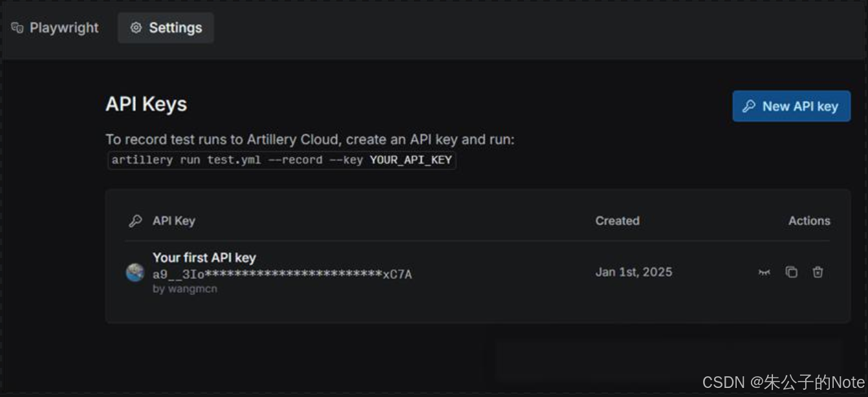868x397 pixels.
Task: Select the 'Your first API key' name
Action: click(204, 257)
